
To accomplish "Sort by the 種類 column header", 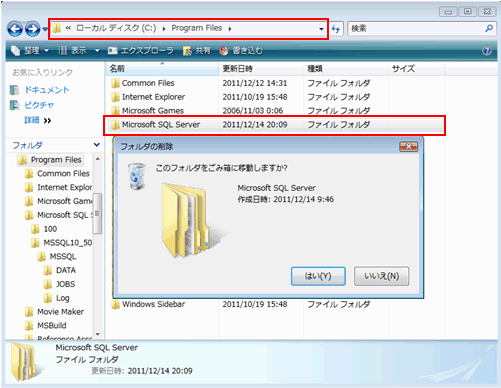I will 346,69.
